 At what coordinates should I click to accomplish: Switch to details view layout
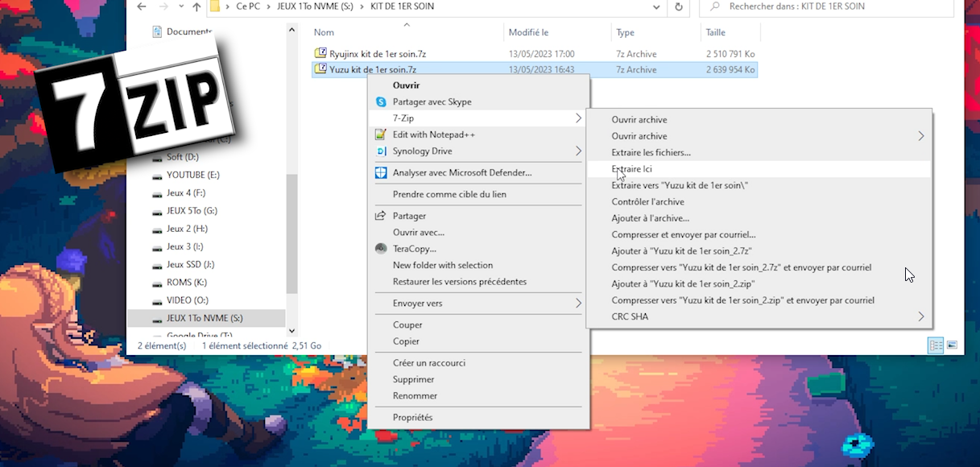coord(935,345)
